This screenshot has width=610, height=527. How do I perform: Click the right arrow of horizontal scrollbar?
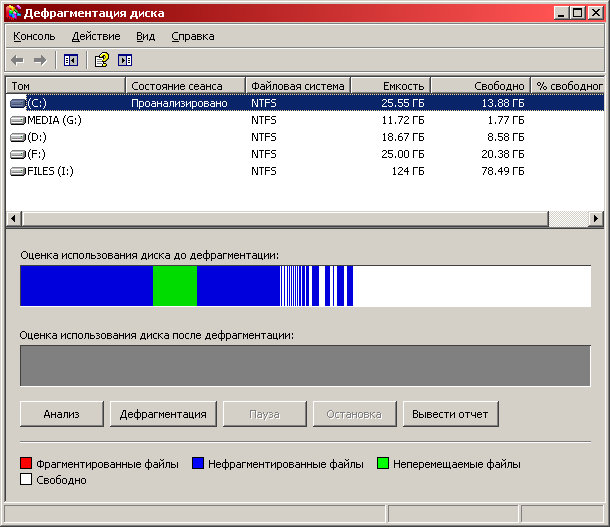click(x=597, y=219)
